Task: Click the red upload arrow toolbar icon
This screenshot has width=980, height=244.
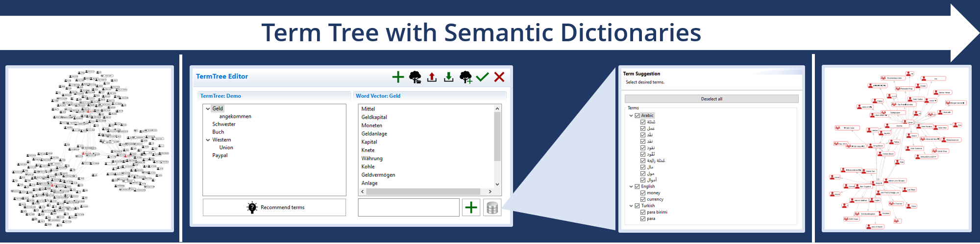Action: coord(432,77)
